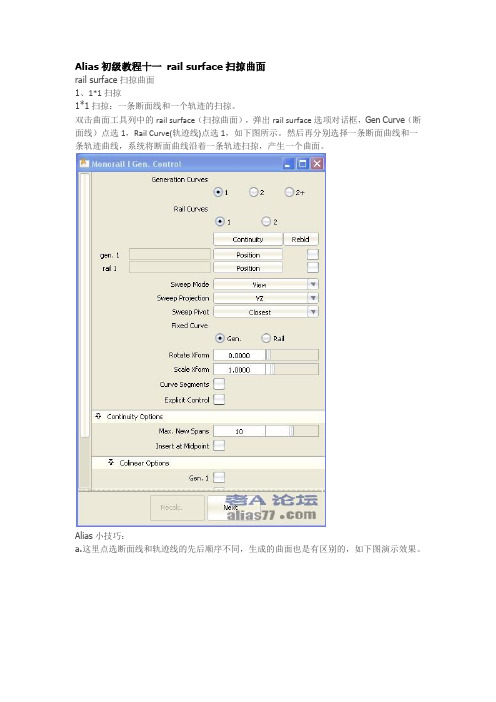The height and width of the screenshot is (702, 496).
Task: Open the Sweep Projection dropdown
Action: tap(266, 298)
